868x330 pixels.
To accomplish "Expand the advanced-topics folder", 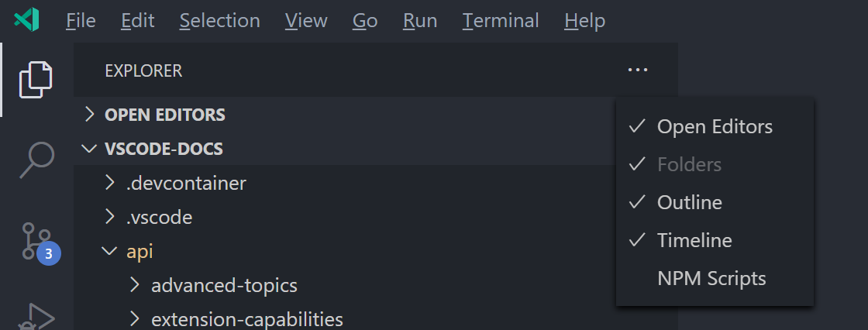I will (x=224, y=285).
